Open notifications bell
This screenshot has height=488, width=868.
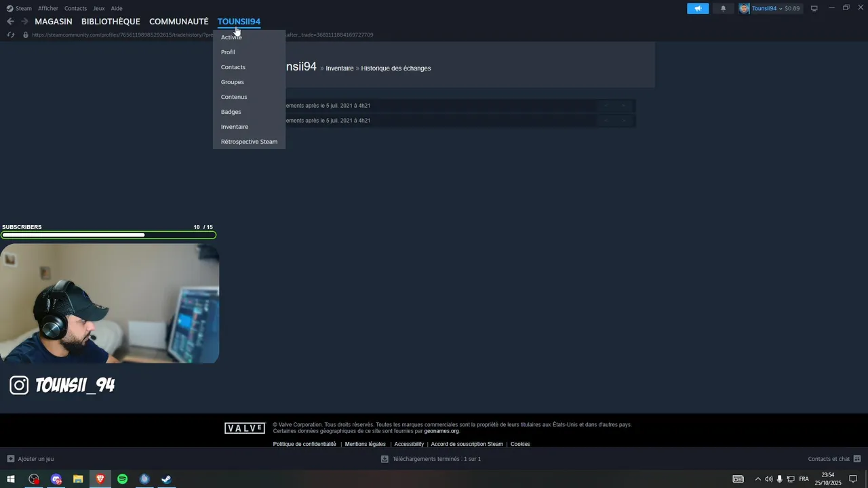click(x=723, y=8)
